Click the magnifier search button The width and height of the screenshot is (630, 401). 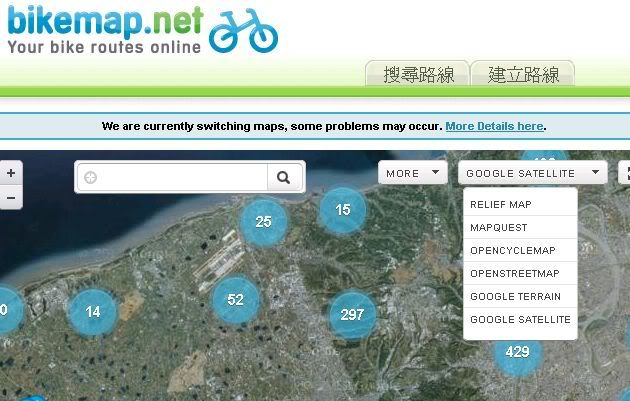point(284,178)
